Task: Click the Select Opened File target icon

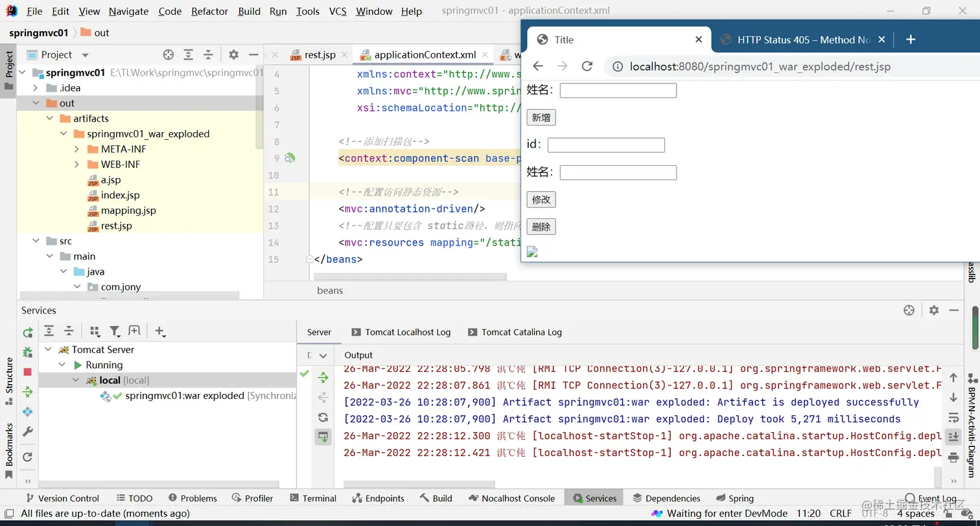Action: coord(169,55)
